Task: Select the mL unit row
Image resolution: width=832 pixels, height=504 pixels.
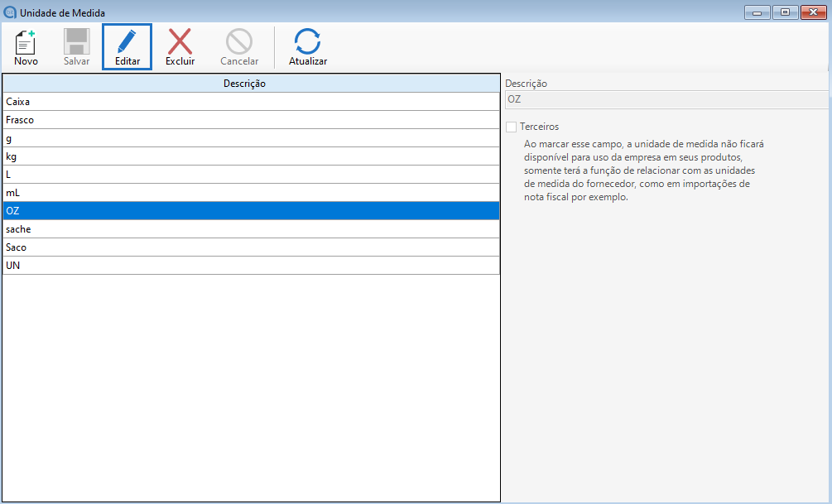Action: tap(251, 193)
